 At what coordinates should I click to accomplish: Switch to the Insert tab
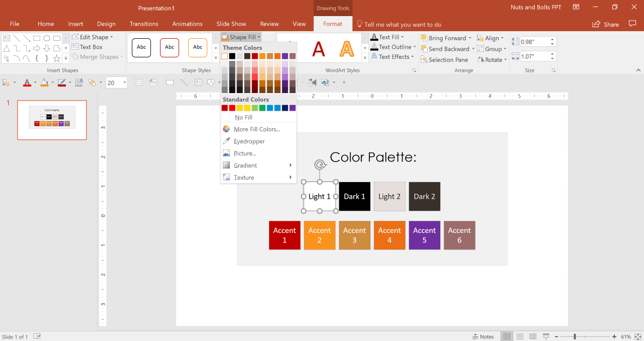(x=75, y=24)
